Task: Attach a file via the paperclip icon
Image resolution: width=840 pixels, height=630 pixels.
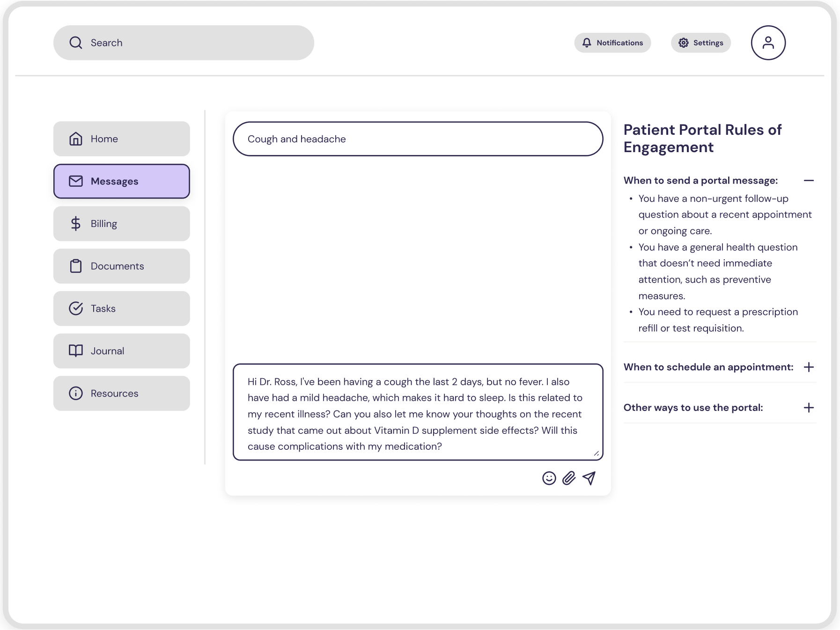Action: (568, 479)
